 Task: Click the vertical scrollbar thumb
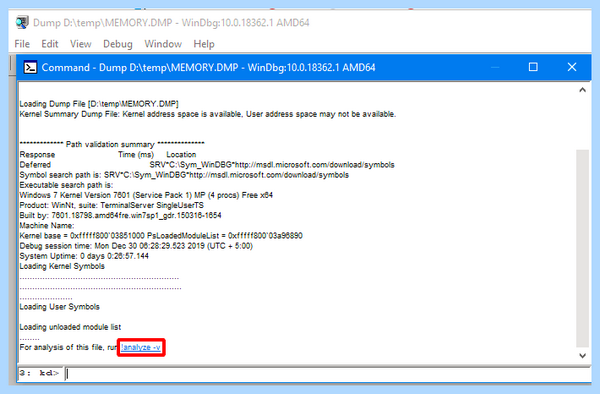coord(582,248)
